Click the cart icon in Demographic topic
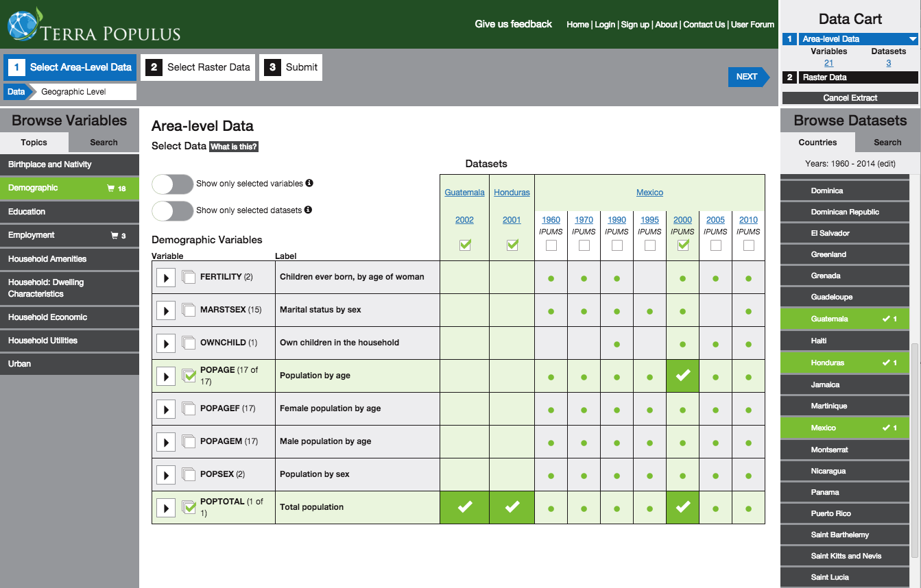Viewport: 921px width, 588px height. 111,188
